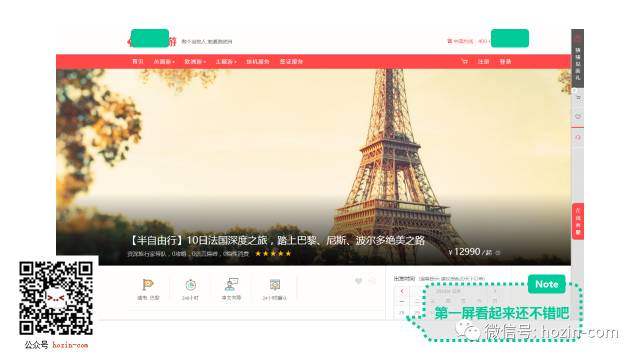Open the 签证服务 menu item
The width and height of the screenshot is (640, 360).
pyautogui.click(x=291, y=62)
